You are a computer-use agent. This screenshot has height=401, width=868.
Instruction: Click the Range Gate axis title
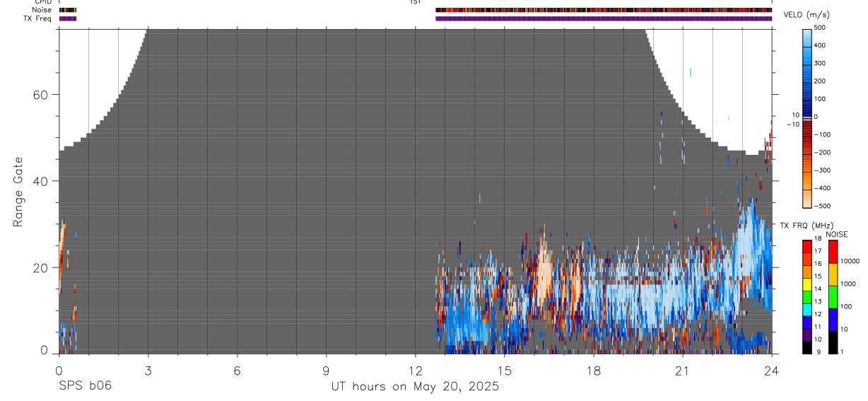18,192
